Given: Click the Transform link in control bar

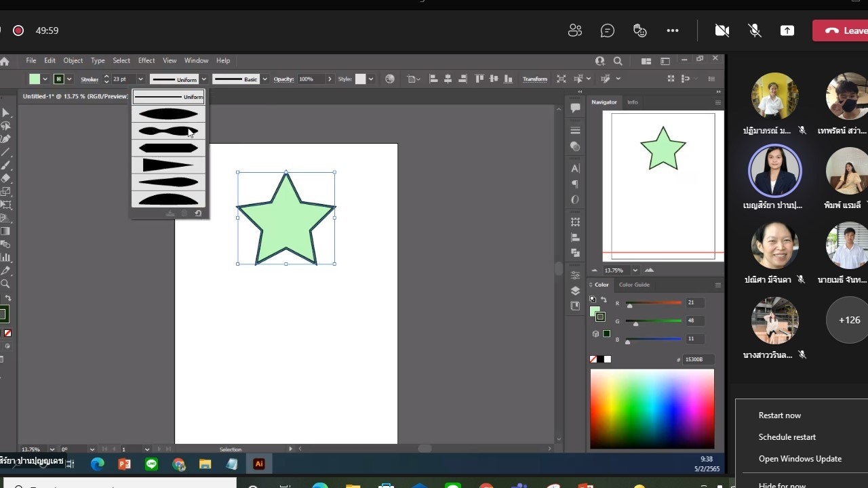Looking at the screenshot, I should click(534, 79).
